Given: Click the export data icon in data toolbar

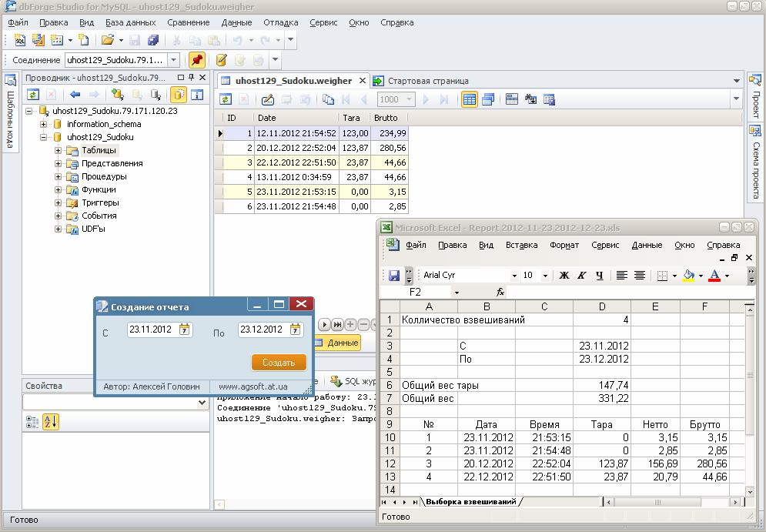Looking at the screenshot, I should [549, 99].
